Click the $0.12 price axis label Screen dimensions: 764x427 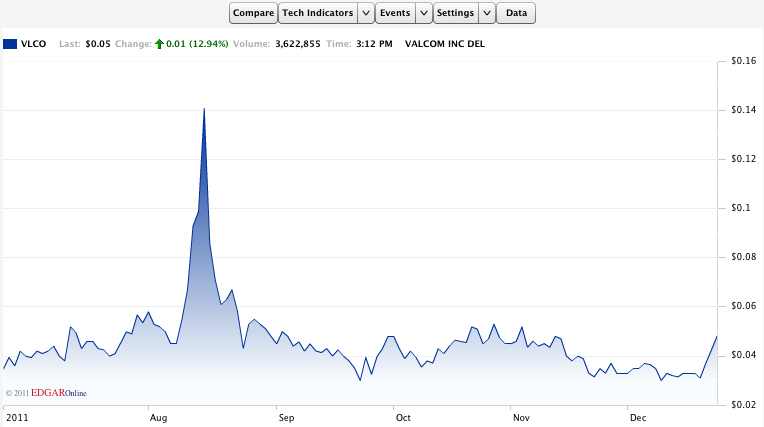[744, 159]
